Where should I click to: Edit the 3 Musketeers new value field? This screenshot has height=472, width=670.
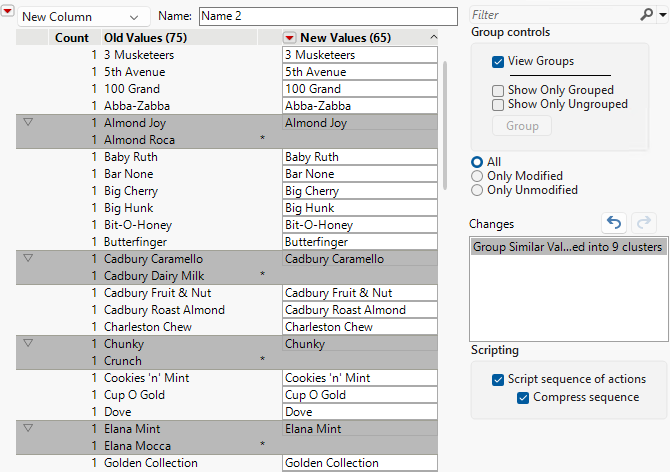point(360,55)
